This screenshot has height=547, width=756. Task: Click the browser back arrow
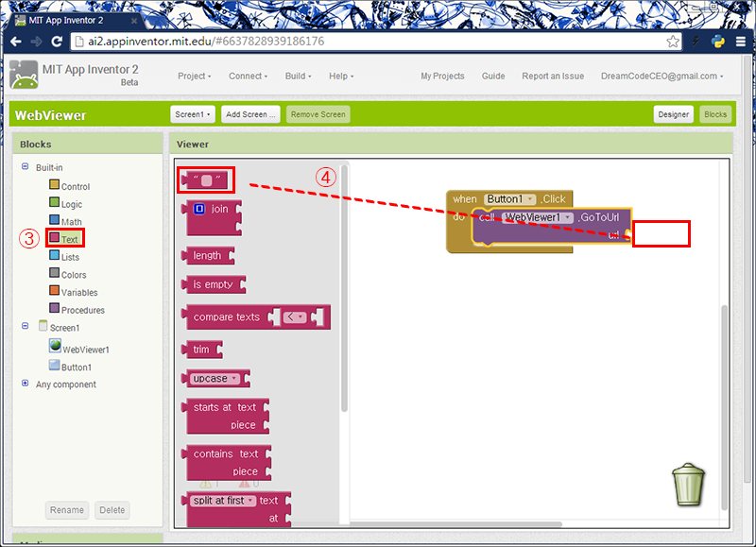[16, 42]
